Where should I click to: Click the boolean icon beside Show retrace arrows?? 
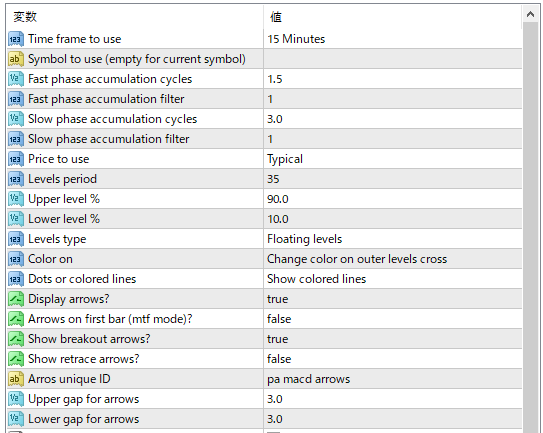(x=16, y=359)
